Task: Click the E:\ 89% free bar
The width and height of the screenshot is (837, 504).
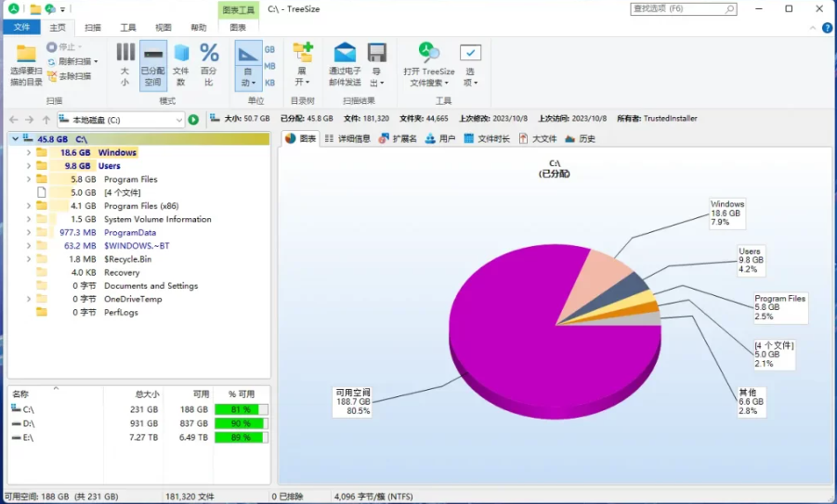Action: click(x=242, y=437)
